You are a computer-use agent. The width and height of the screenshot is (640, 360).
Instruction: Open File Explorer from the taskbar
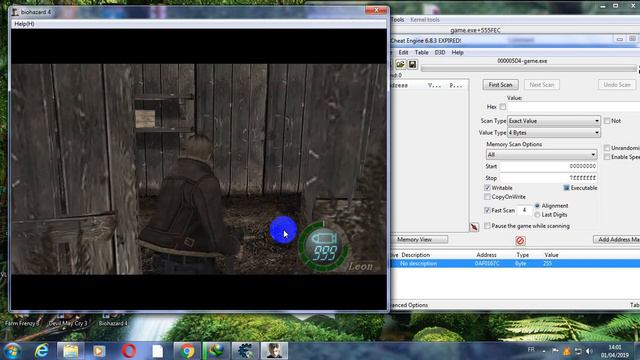(x=70, y=351)
